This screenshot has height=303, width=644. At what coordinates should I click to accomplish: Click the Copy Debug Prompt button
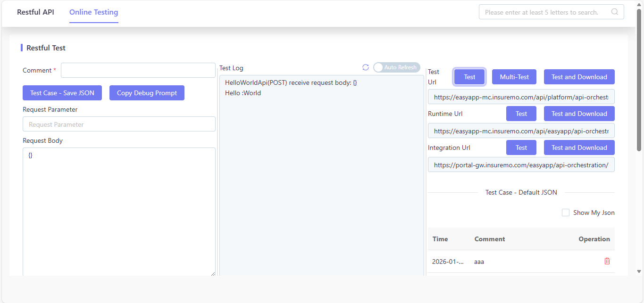[147, 93]
